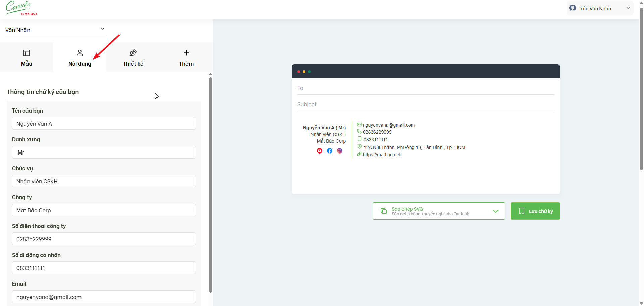Click the https://matbao.net link in preview
Viewport: 644px width, 306px height.
point(382,155)
